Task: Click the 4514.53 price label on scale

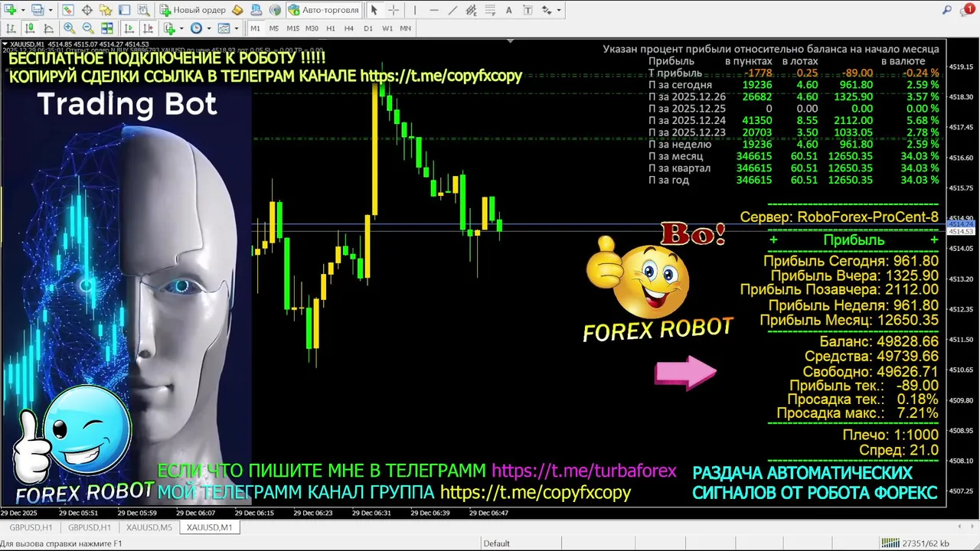Action: click(961, 231)
